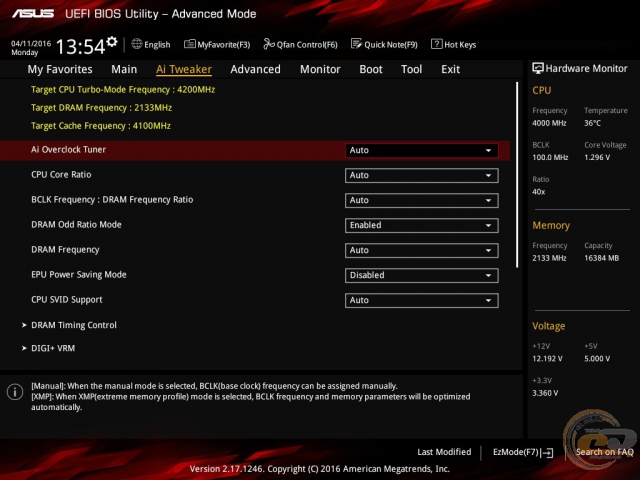Viewport: 640px width, 480px height.
Task: Click Target Cache Frequency : 4100MHz text
Action: [x=101, y=126]
